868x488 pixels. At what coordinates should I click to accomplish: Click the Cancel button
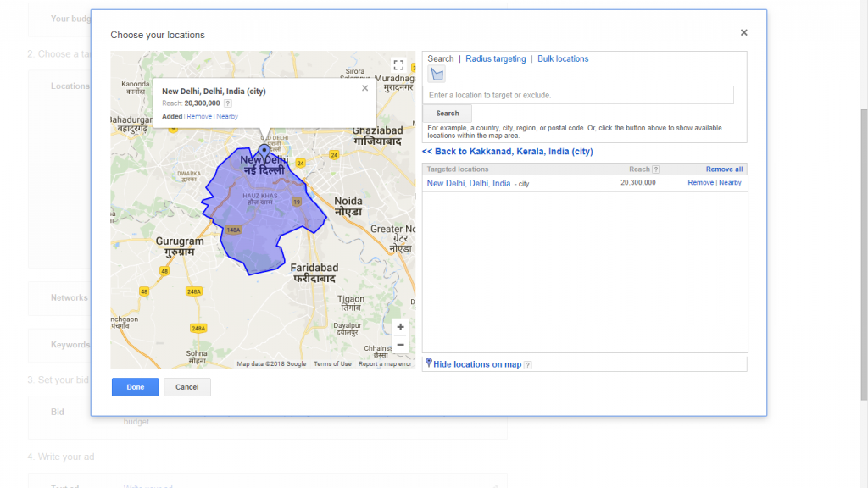pos(187,387)
